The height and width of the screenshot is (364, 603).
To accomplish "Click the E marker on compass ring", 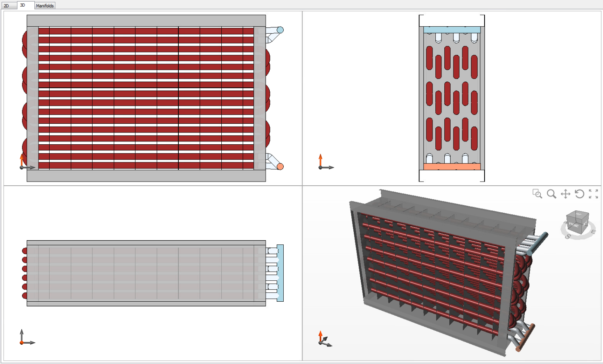I will [593, 232].
